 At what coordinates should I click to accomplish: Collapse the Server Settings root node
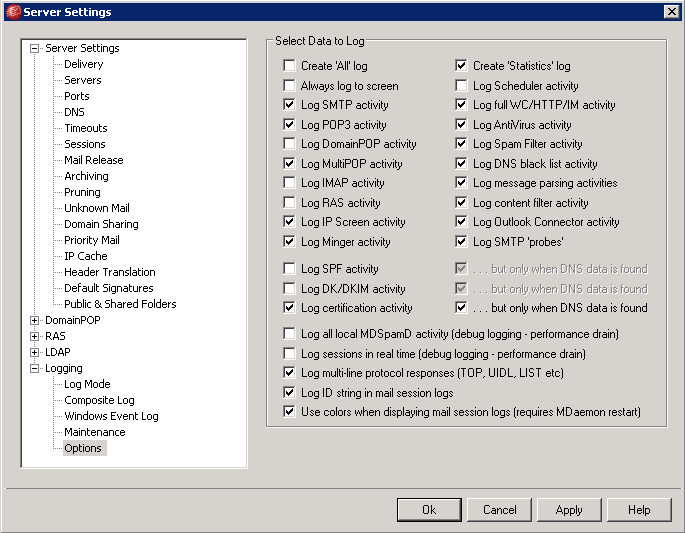(x=35, y=48)
